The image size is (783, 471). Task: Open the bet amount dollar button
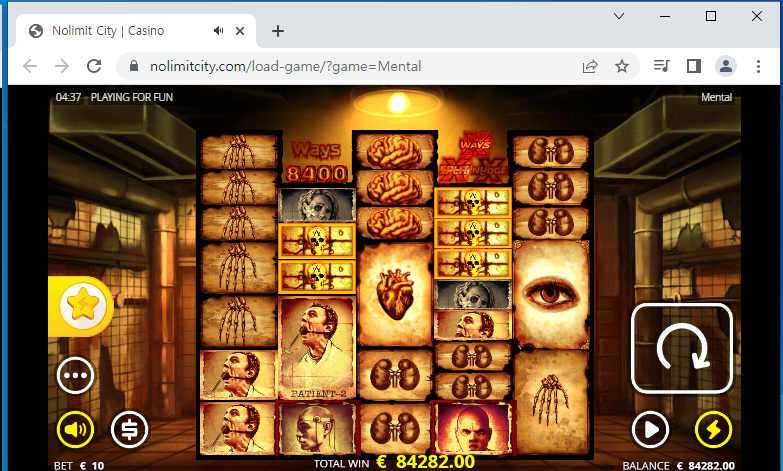[x=129, y=430]
